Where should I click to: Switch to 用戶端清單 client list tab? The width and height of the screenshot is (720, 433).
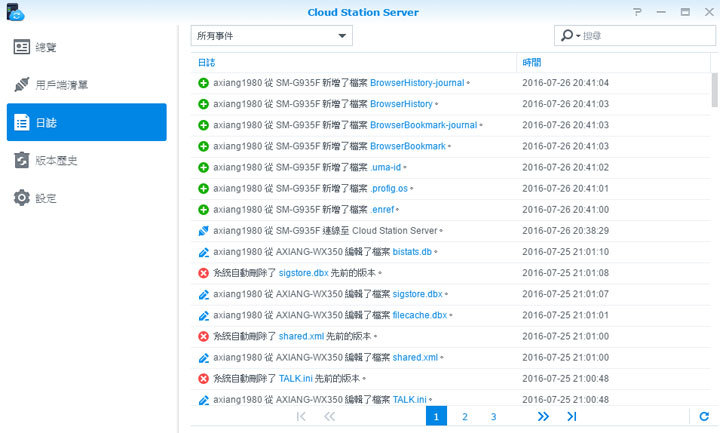(61, 85)
